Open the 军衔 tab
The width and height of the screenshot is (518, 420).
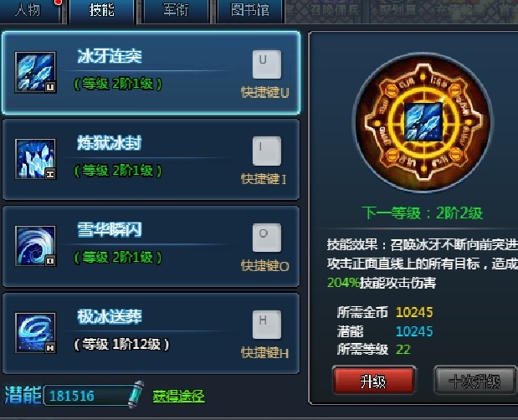[176, 11]
